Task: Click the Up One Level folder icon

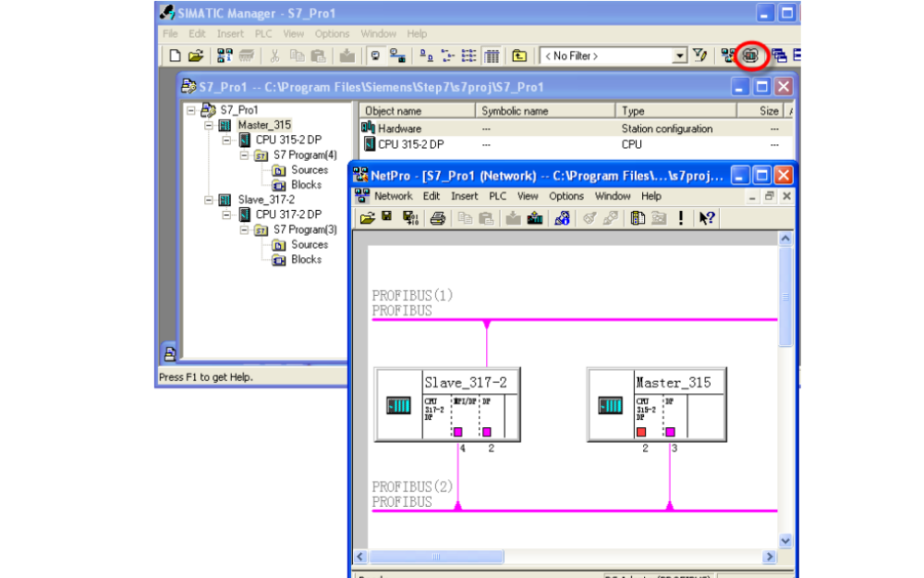Action: click(x=520, y=55)
